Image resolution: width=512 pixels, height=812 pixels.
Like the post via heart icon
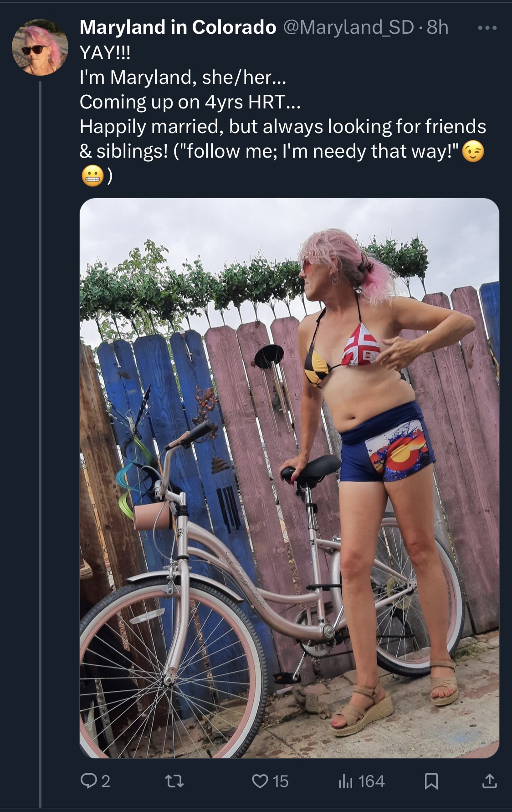[260, 781]
